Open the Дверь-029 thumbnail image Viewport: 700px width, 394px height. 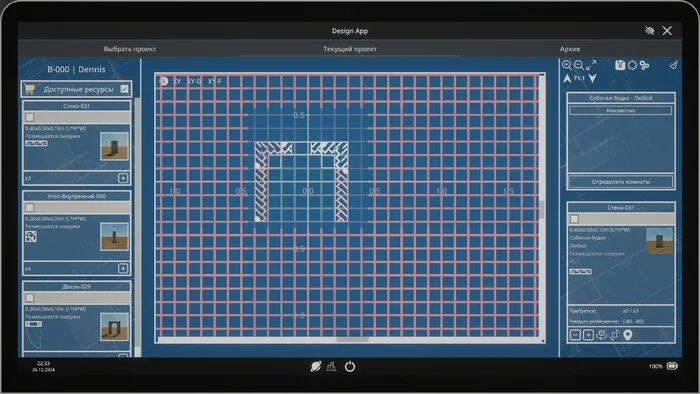point(114,327)
